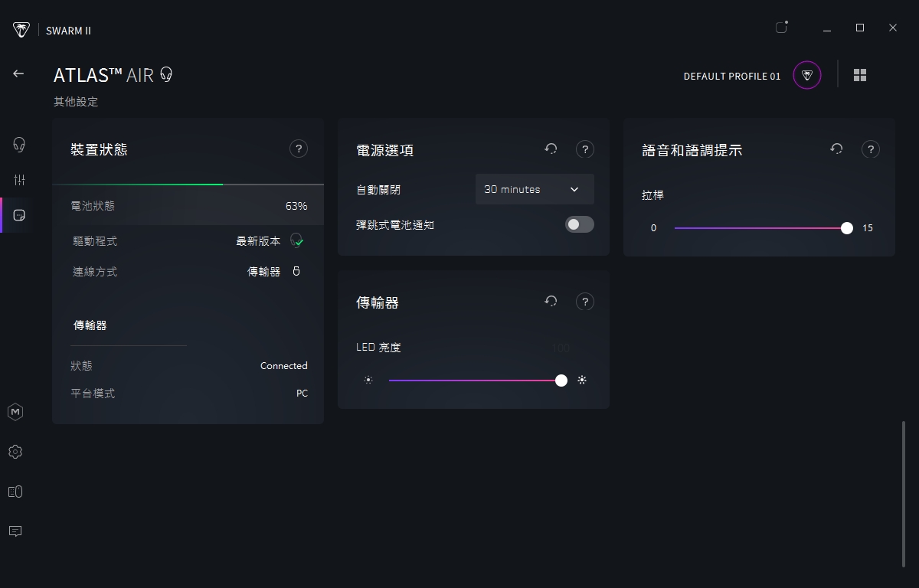Open help for 電源選項 panel

tap(585, 149)
